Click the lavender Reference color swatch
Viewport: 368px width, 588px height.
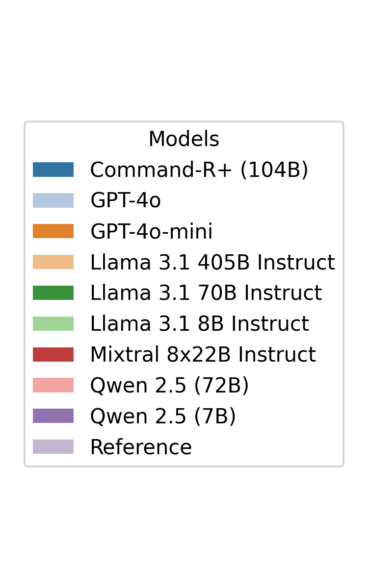pyautogui.click(x=53, y=447)
